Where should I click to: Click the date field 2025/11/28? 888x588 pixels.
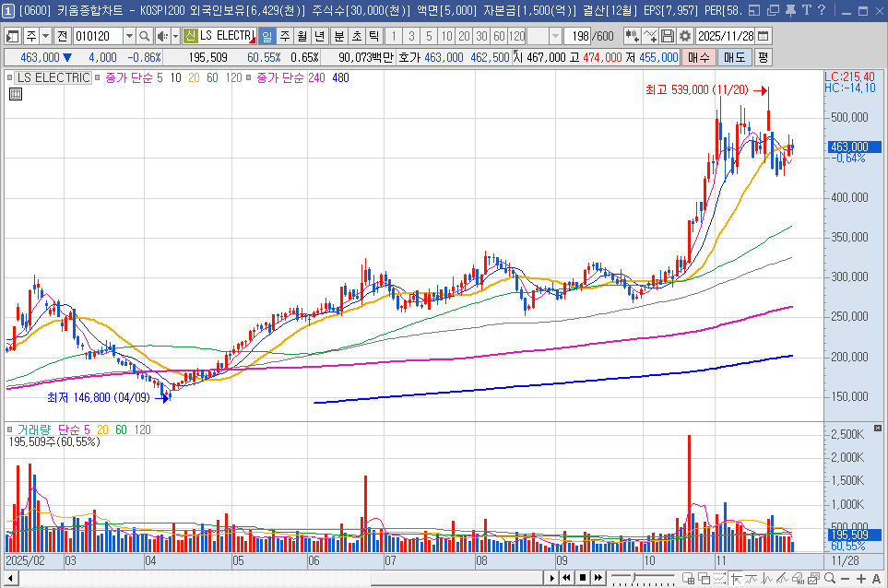[726, 36]
